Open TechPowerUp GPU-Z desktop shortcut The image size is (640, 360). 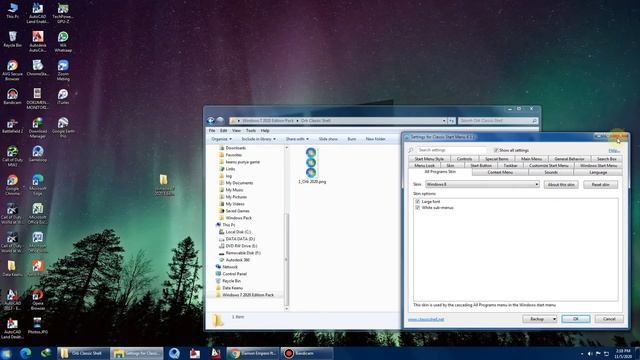(63, 13)
